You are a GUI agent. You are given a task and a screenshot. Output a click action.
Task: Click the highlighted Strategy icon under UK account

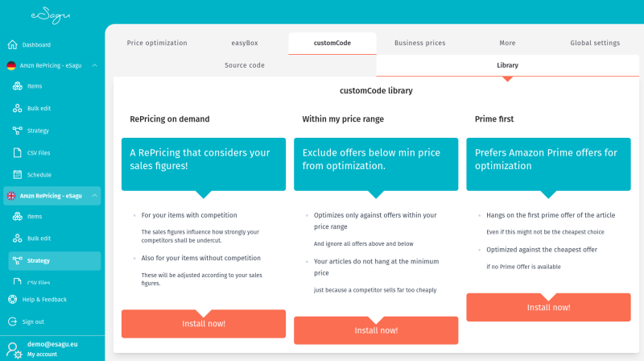point(17,260)
